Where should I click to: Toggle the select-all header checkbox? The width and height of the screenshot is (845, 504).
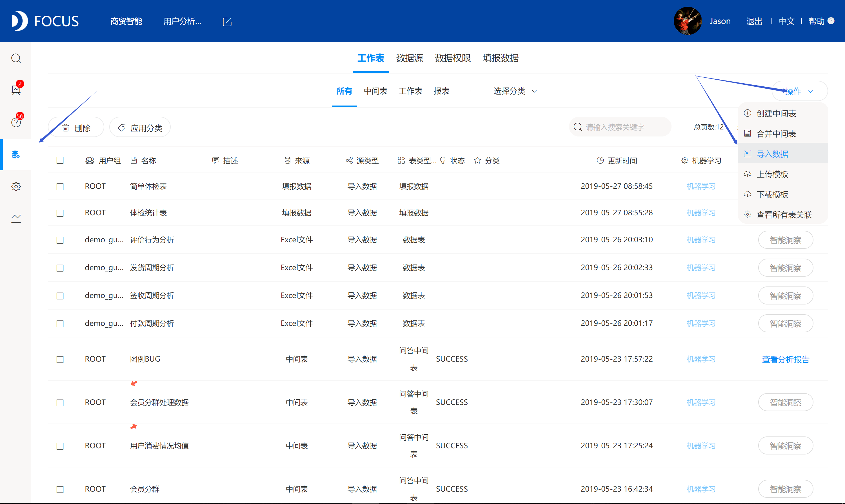(x=60, y=160)
